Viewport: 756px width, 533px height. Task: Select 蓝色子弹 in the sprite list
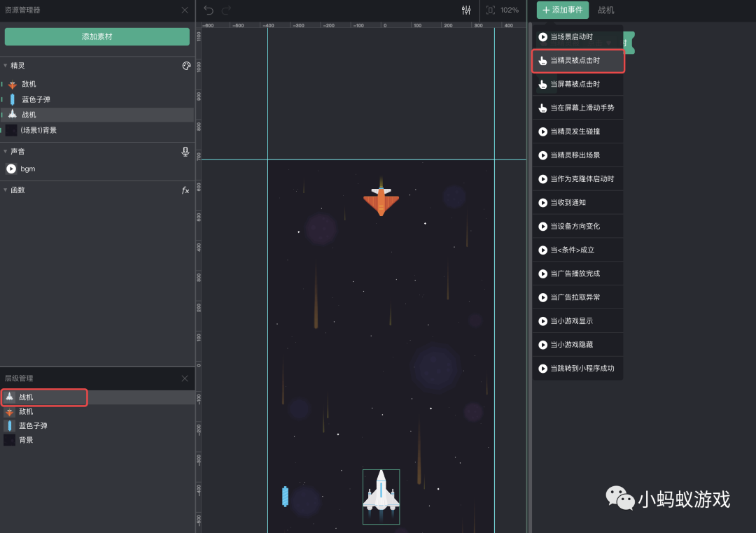coord(97,99)
